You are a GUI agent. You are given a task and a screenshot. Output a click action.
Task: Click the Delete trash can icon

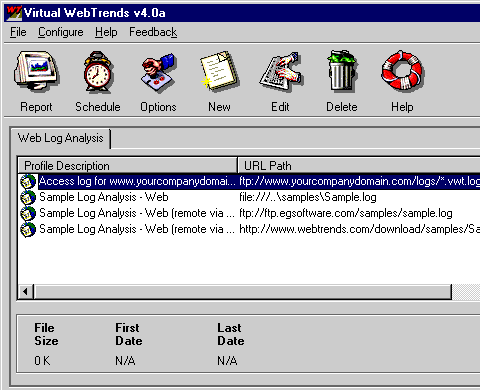pos(342,71)
